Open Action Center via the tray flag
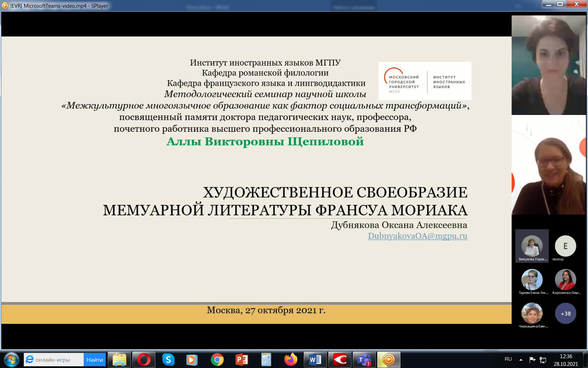 point(533,360)
